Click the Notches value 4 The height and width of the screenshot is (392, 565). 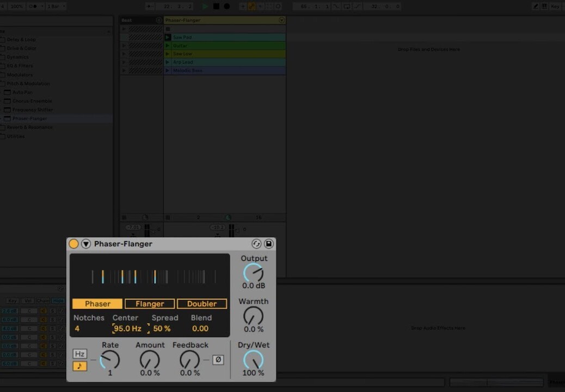point(77,329)
